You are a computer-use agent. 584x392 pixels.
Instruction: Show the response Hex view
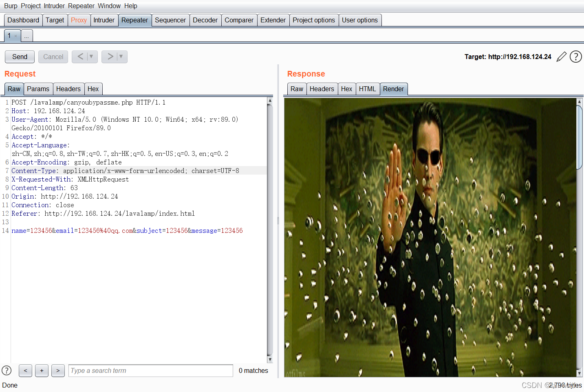coord(347,89)
